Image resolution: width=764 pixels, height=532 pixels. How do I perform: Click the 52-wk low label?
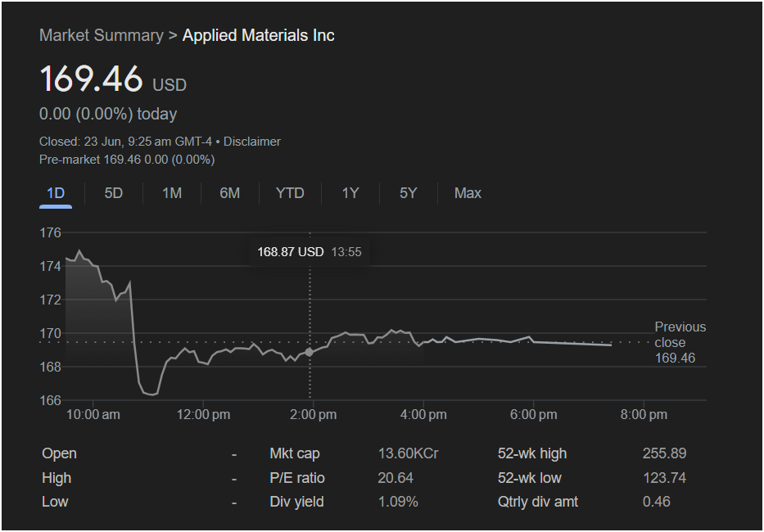pos(529,478)
